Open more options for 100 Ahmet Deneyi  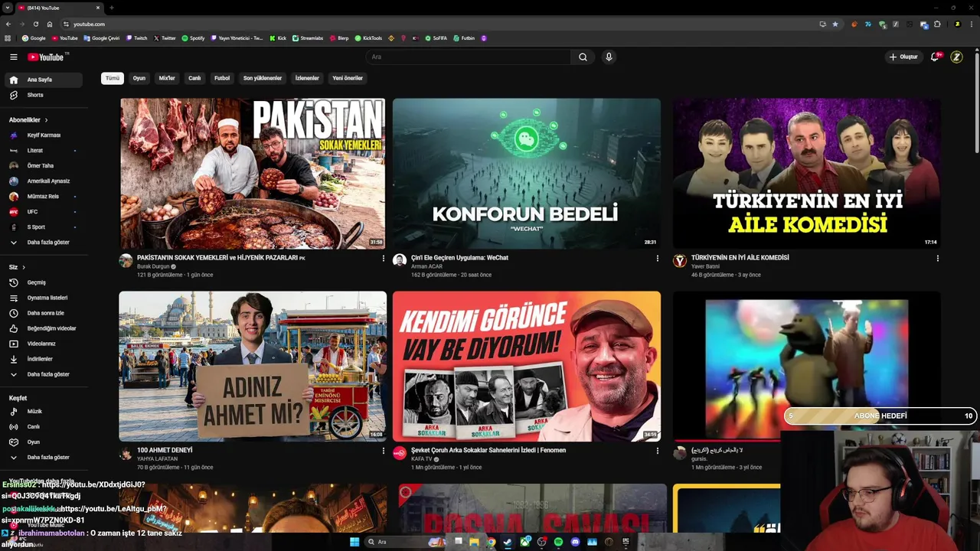tap(384, 452)
